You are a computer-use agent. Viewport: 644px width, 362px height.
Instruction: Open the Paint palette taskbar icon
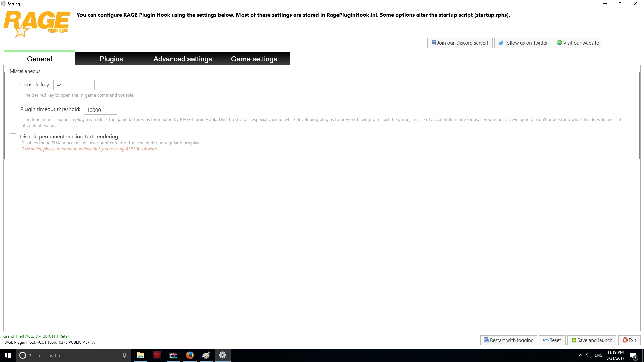point(206,355)
